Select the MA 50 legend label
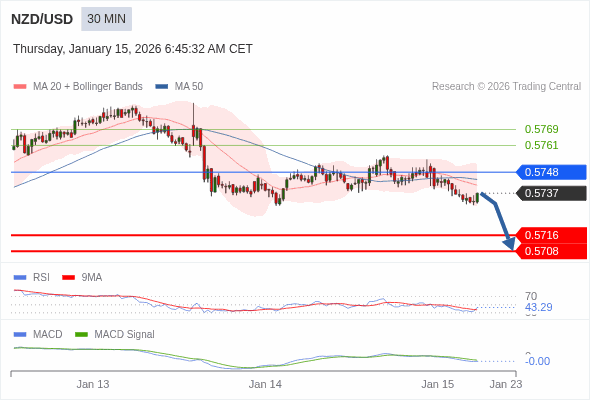 coord(189,87)
